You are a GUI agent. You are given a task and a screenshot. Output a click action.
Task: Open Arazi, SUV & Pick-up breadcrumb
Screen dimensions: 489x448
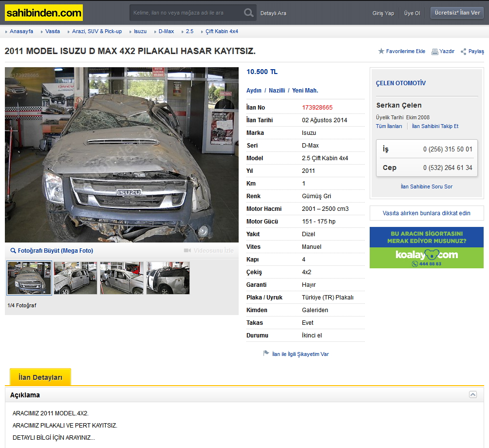coord(96,31)
